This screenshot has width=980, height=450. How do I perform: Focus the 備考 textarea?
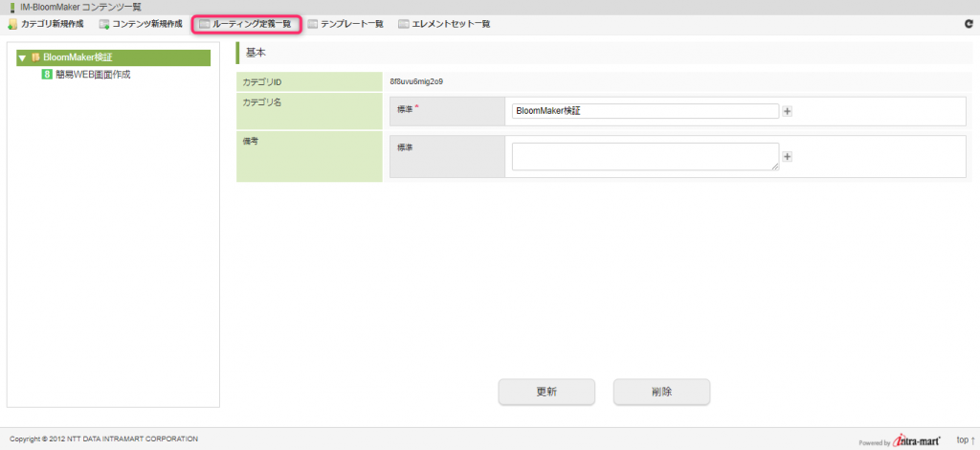(645, 156)
